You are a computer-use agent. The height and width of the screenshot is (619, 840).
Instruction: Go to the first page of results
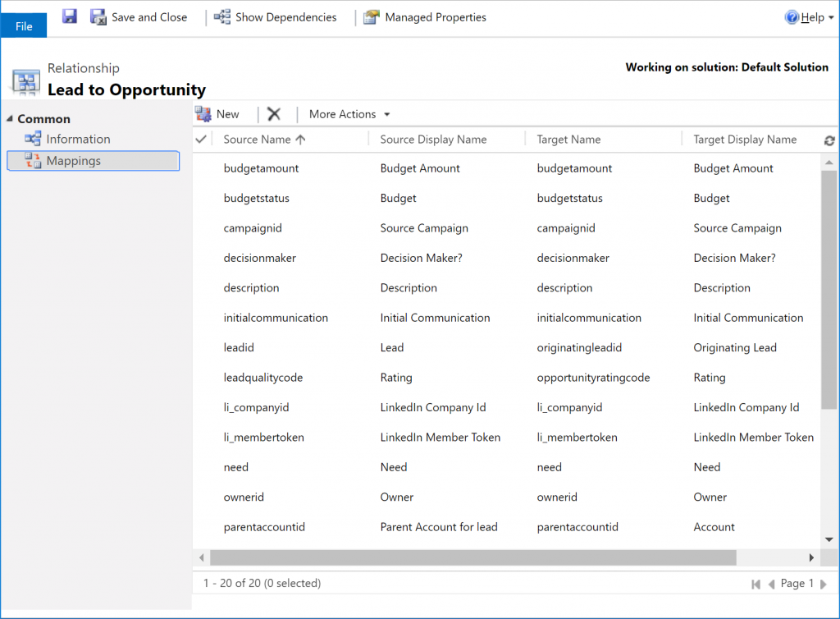[756, 584]
